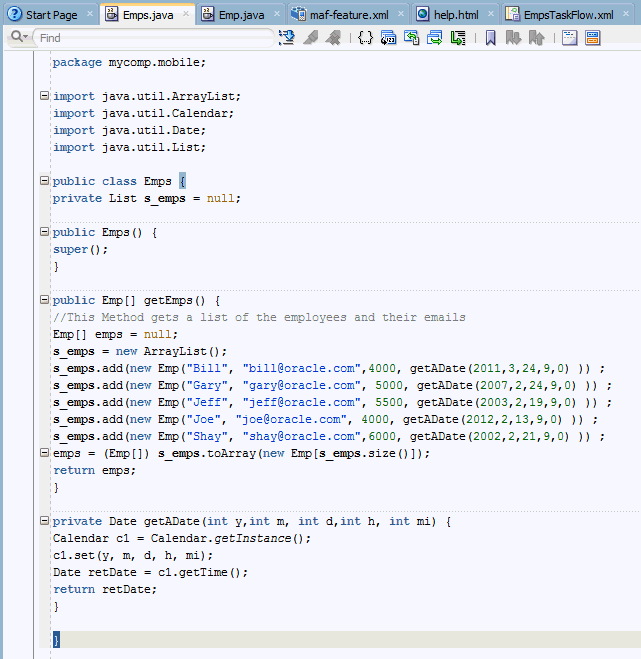This screenshot has width=641, height=659.
Task: Click the 'package mycomp.mobile;' line
Action: (x=129, y=62)
